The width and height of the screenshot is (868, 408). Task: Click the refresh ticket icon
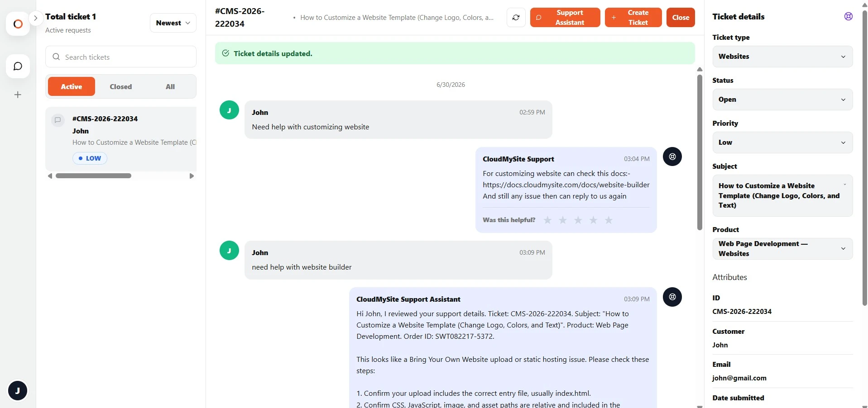[516, 18]
